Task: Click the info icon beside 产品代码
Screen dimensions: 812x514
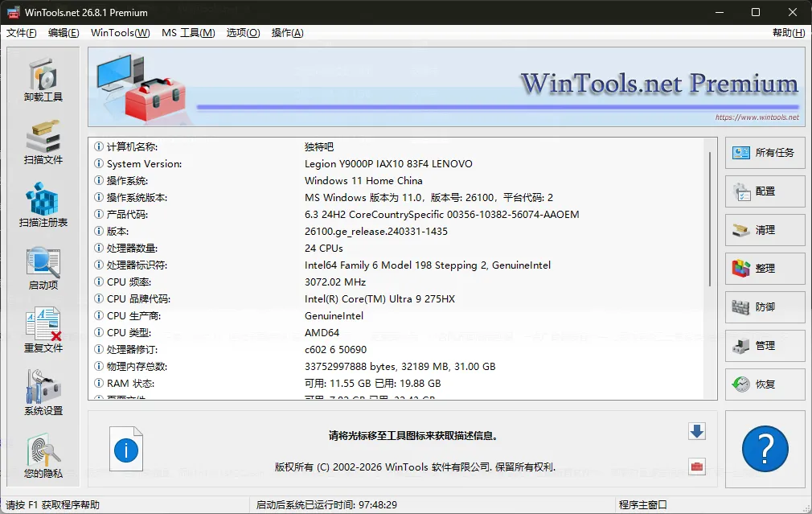Action: click(98, 215)
